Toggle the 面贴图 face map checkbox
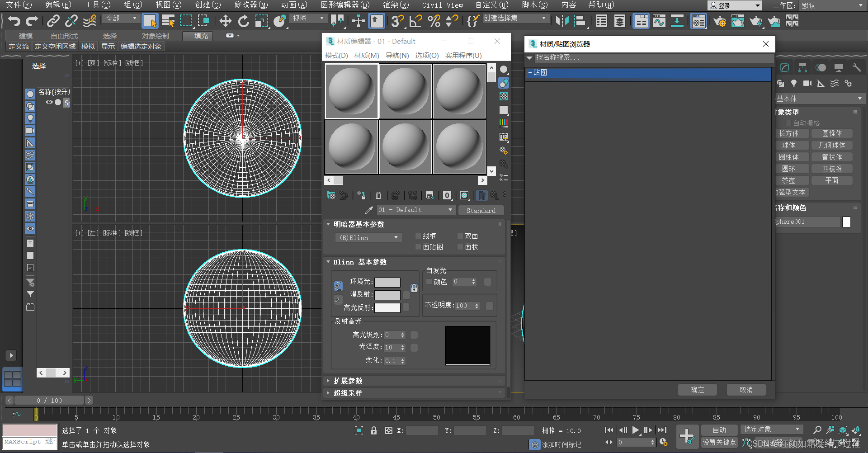 418,247
